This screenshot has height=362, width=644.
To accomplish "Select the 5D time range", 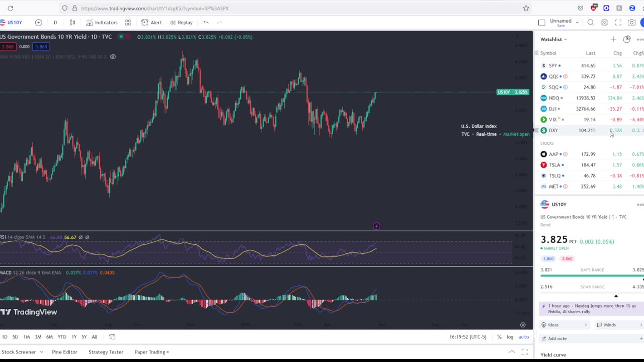I will click(x=15, y=337).
